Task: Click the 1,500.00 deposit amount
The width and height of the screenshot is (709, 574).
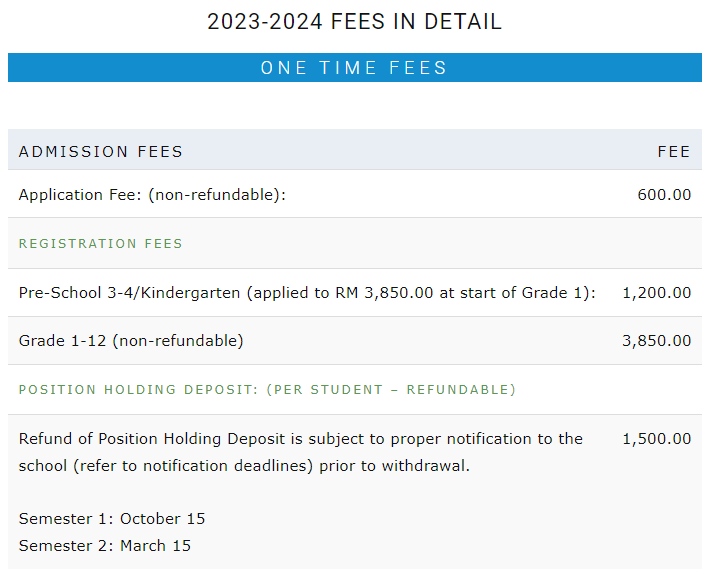Action: coord(657,439)
